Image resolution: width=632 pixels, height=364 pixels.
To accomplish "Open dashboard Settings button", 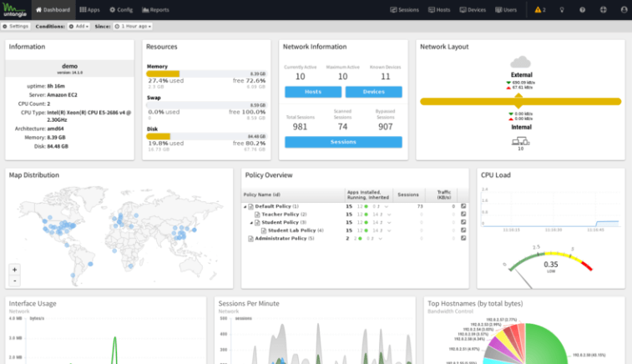I will click(17, 26).
